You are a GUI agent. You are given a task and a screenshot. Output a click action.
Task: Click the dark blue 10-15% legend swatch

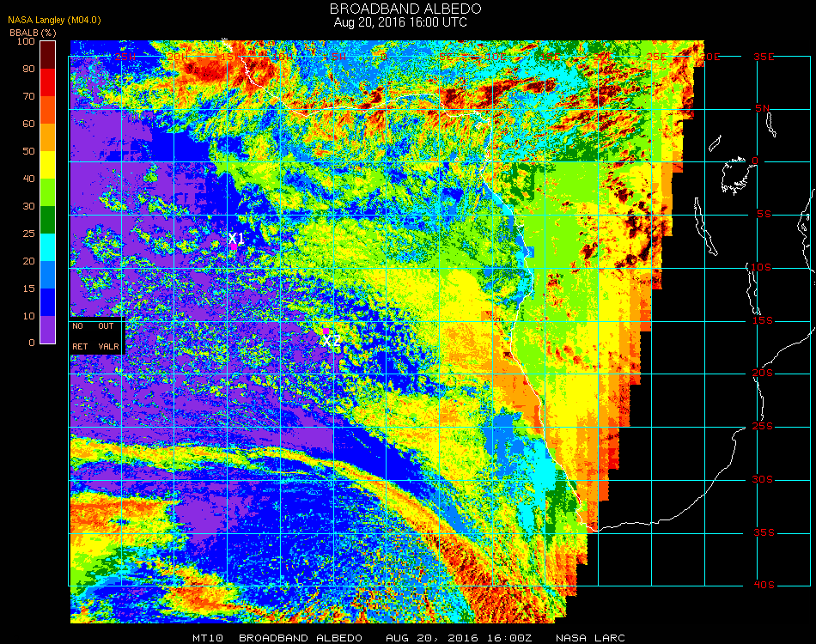pyautogui.click(x=47, y=302)
